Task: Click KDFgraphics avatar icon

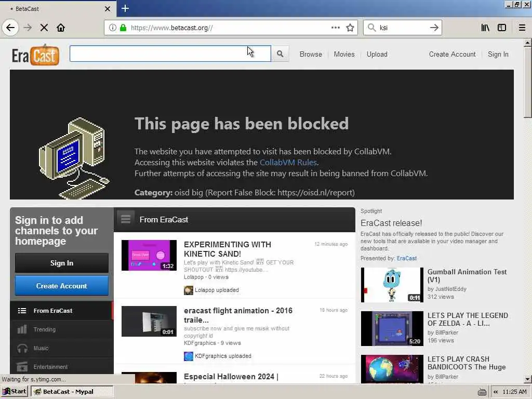Action: coord(188,356)
